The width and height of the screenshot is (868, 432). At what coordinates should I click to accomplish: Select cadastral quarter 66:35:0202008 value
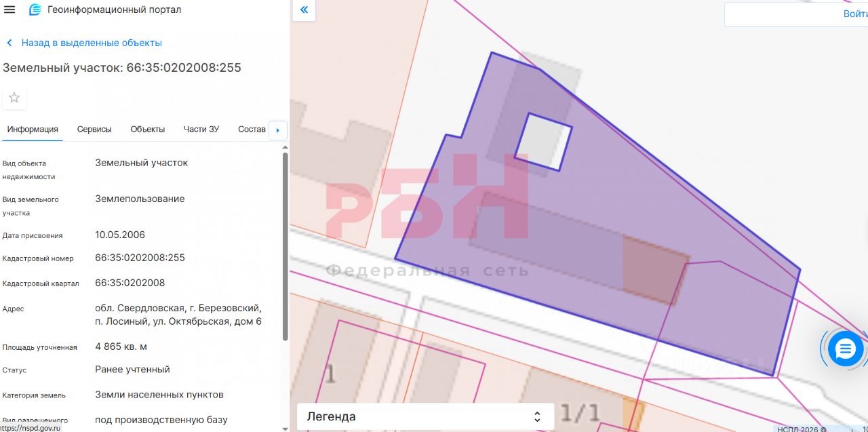(130, 283)
